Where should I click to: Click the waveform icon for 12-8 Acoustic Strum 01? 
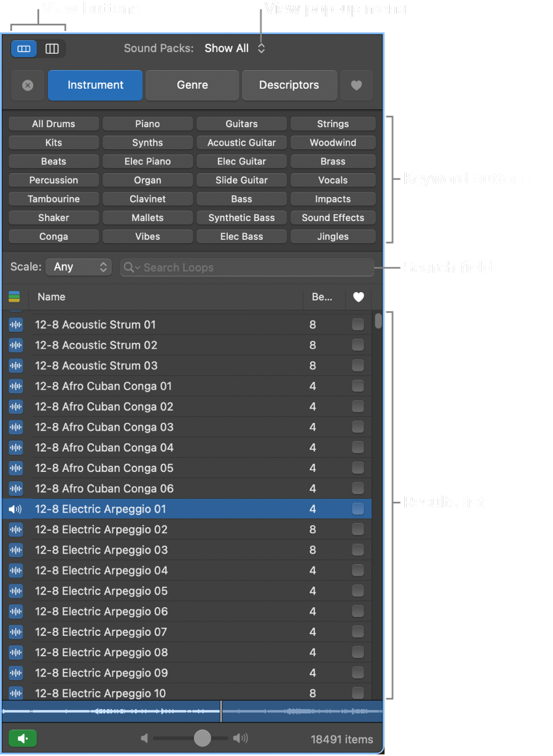[16, 325]
